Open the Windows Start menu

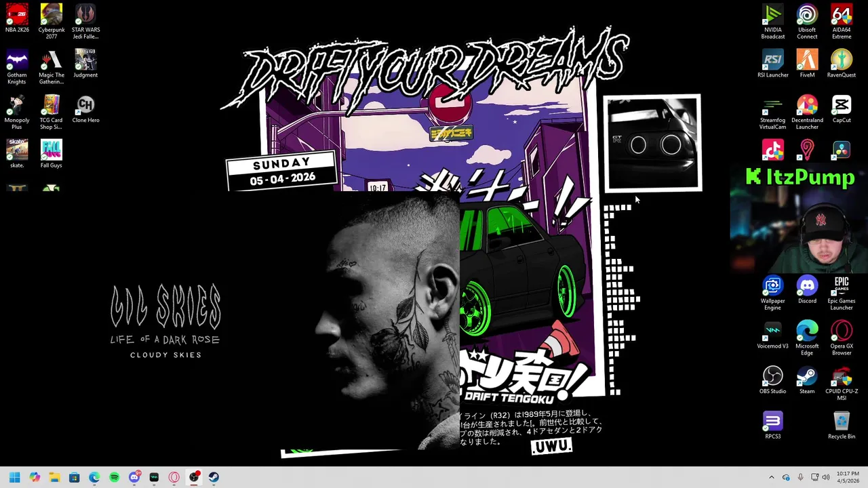[x=15, y=477]
